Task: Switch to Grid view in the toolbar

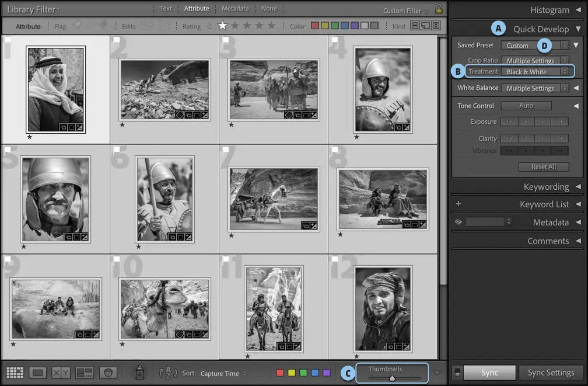Action: point(15,373)
